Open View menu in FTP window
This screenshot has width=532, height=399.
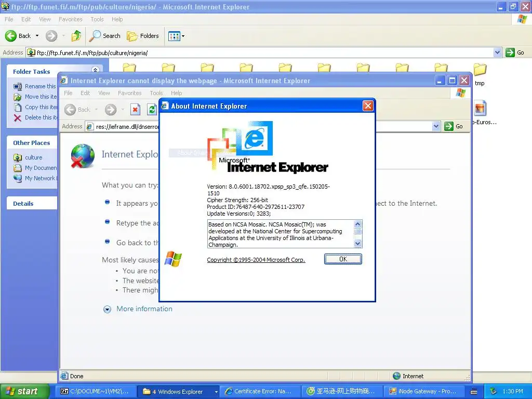[45, 19]
